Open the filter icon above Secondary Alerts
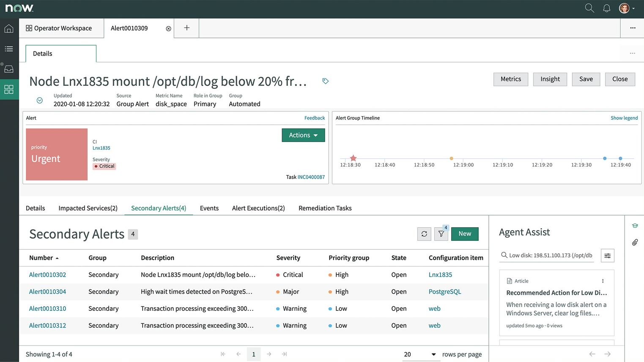This screenshot has height=362, width=644. [441, 234]
